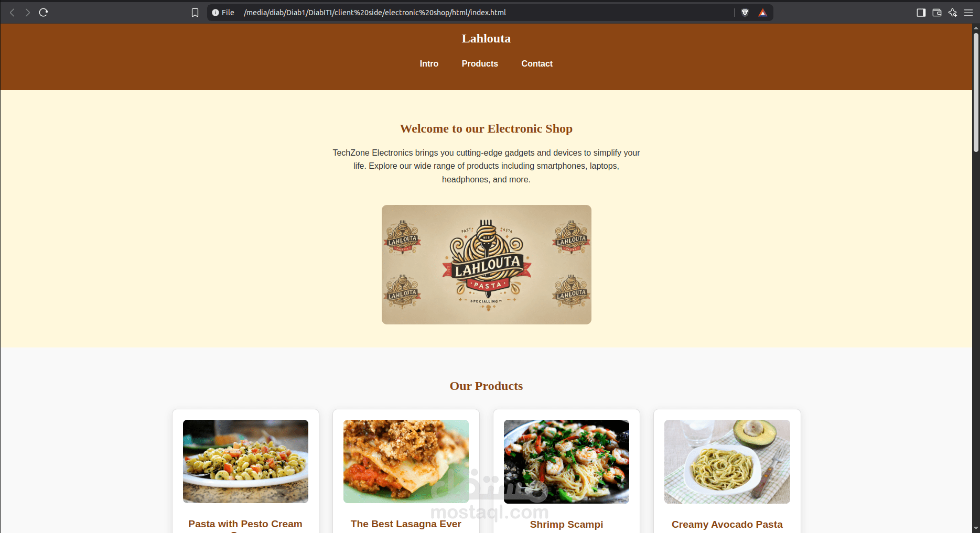This screenshot has width=980, height=533.
Task: Select the Shrimp Scampi product image
Action: coord(566,462)
